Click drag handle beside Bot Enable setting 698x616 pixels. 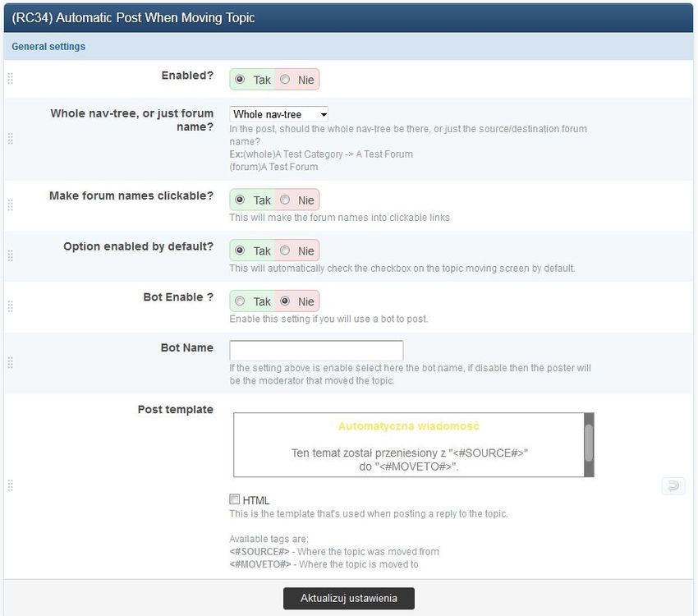11,306
